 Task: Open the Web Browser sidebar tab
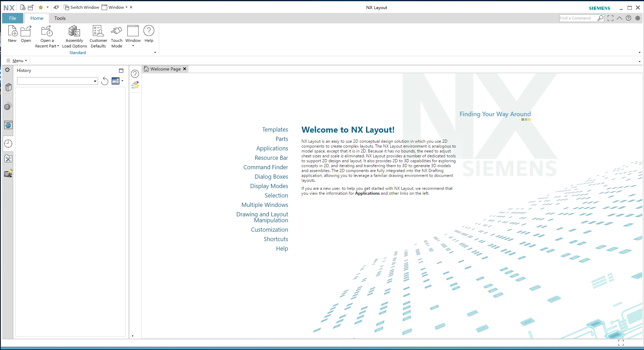(8, 125)
